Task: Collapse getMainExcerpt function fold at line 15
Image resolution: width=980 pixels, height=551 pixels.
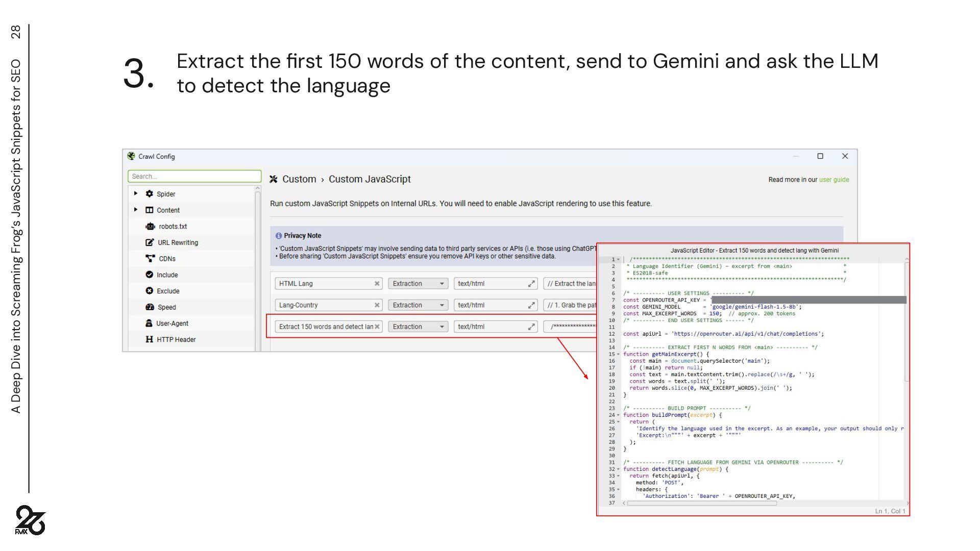Action: click(x=618, y=354)
